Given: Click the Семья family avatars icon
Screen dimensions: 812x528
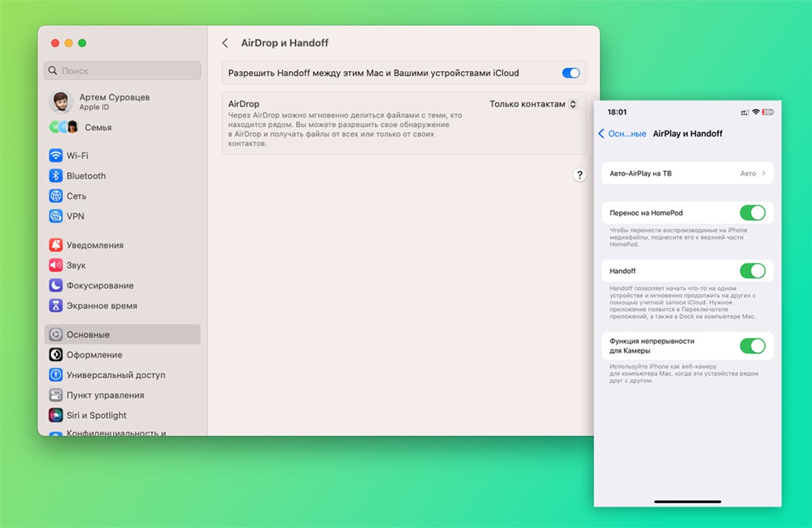Looking at the screenshot, I should pyautogui.click(x=64, y=127).
